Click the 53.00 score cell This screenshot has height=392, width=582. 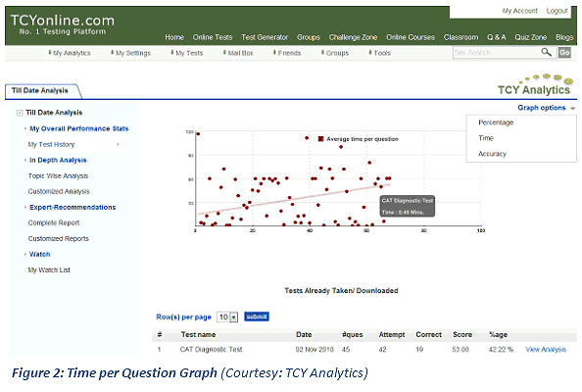click(x=461, y=349)
